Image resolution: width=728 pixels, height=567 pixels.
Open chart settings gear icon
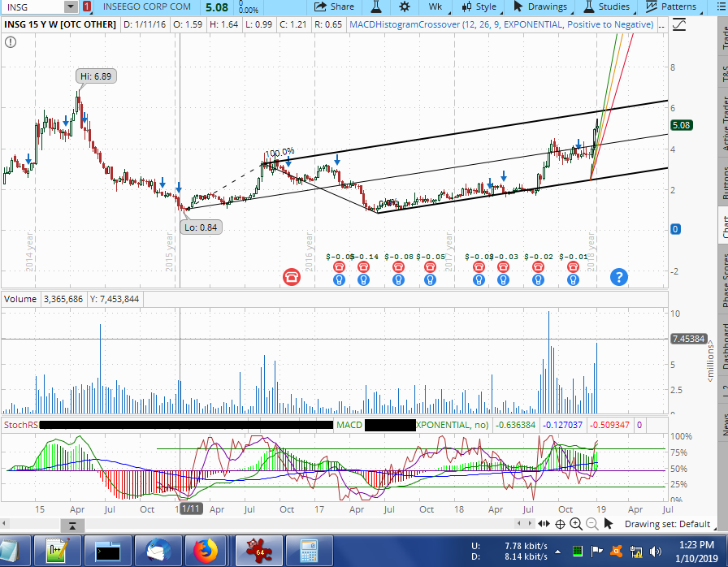tap(405, 6)
